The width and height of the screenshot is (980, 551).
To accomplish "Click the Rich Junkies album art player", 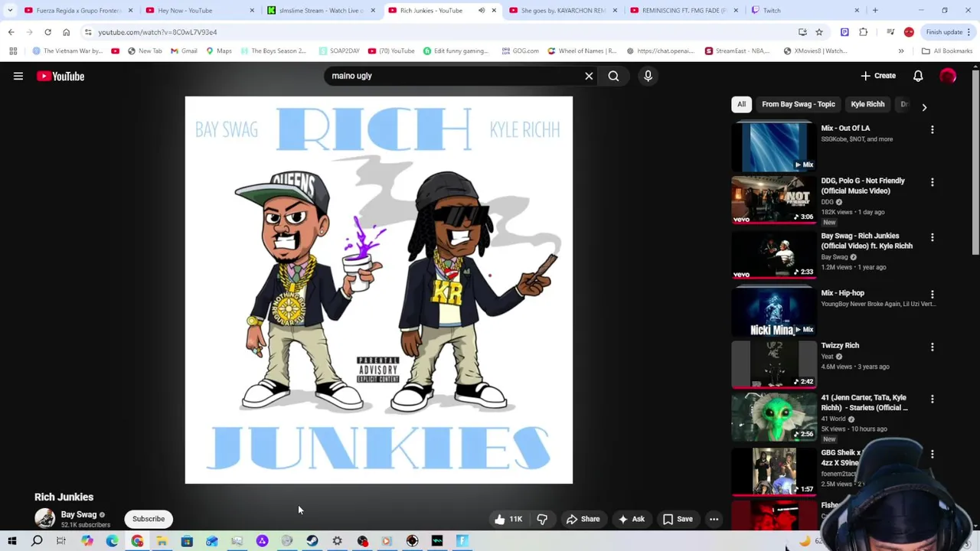I will (x=378, y=290).
